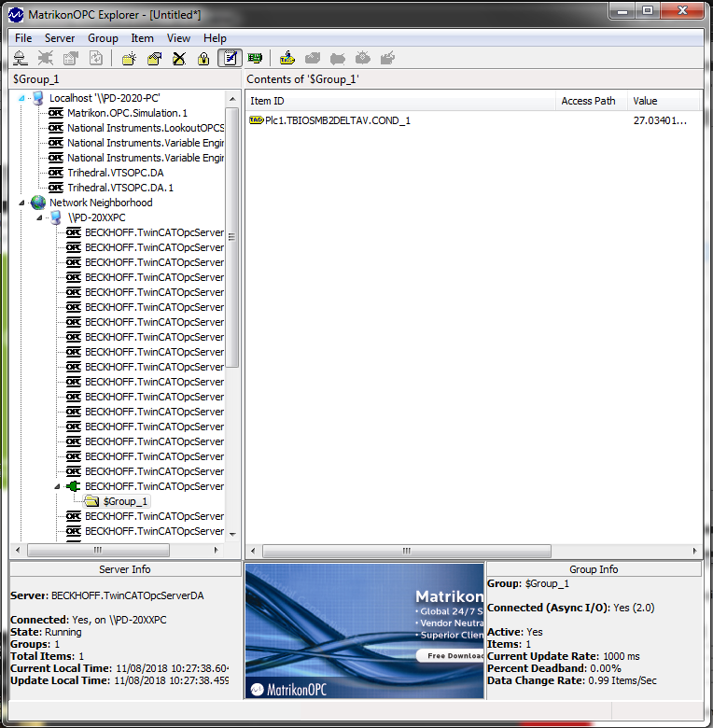Screen dimensions: 713x728
Task: Click the server tree scroll down arrow
Action: coord(232,535)
